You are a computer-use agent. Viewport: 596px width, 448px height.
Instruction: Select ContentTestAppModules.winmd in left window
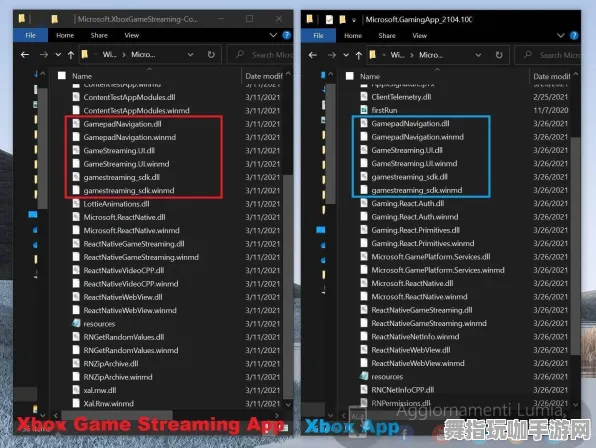coord(136,110)
